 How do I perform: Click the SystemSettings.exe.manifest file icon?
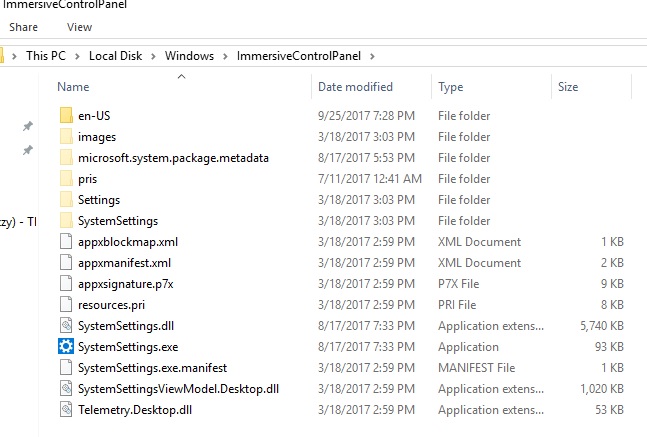click(66, 368)
